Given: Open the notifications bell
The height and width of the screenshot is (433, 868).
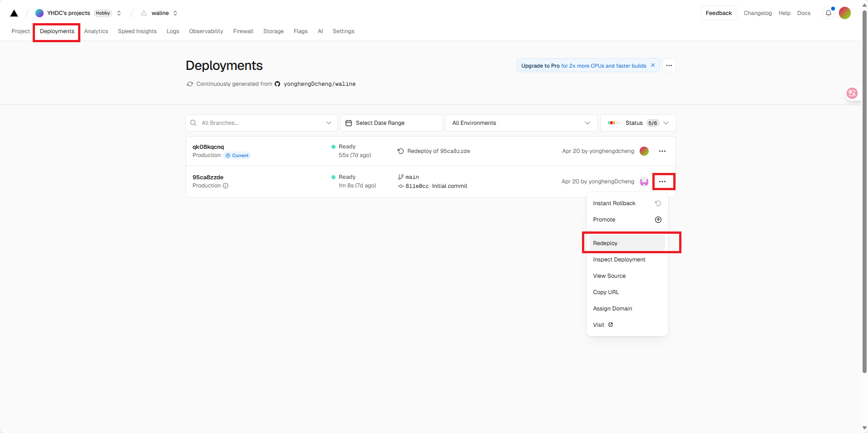Looking at the screenshot, I should [x=828, y=13].
